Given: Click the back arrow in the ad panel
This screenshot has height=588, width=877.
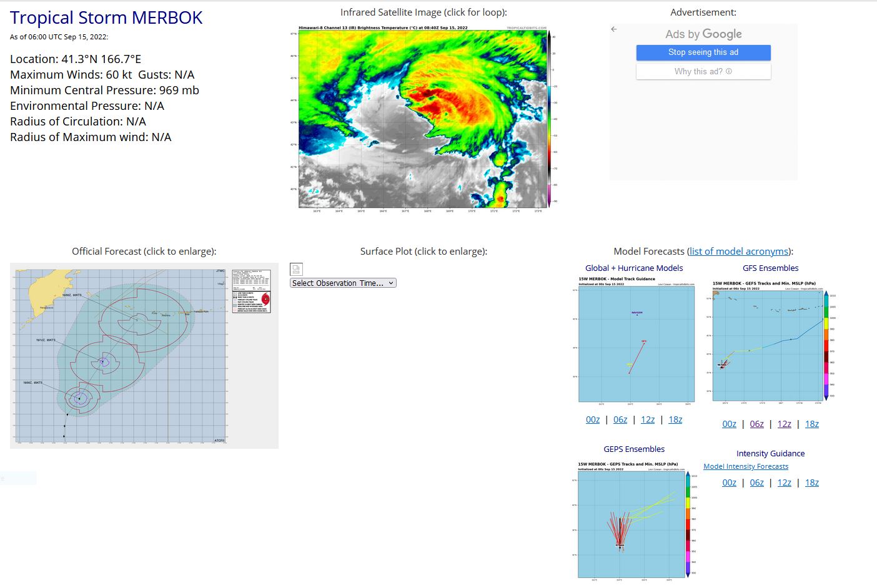Looking at the screenshot, I should coord(614,29).
